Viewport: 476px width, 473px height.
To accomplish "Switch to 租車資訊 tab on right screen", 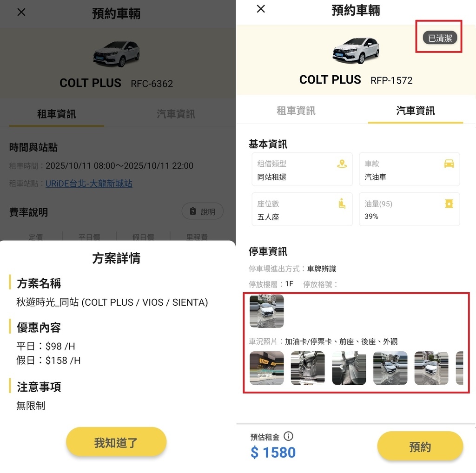I will [x=296, y=111].
